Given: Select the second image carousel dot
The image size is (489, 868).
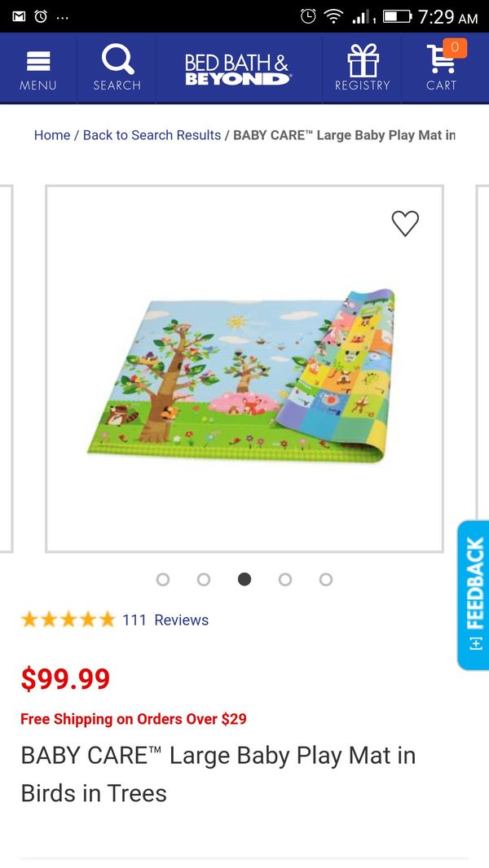Looking at the screenshot, I should (204, 579).
